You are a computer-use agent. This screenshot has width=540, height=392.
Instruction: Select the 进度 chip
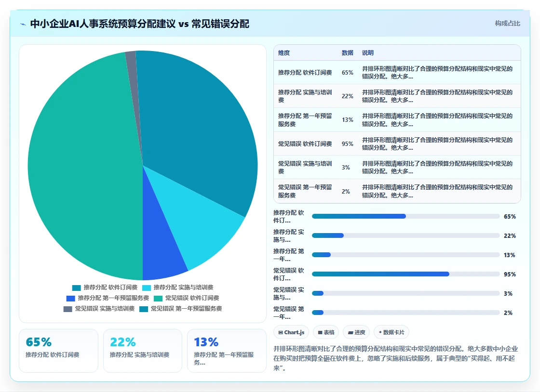(x=356, y=332)
